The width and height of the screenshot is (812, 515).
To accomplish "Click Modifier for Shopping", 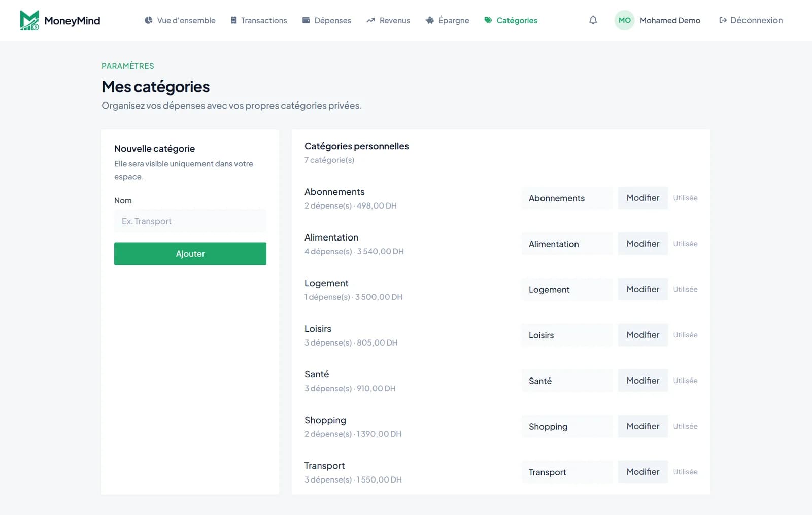I will pyautogui.click(x=643, y=426).
